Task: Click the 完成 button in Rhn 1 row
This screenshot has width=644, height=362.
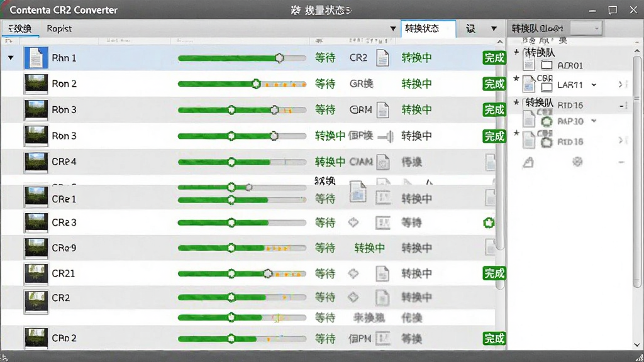Action: pyautogui.click(x=494, y=58)
